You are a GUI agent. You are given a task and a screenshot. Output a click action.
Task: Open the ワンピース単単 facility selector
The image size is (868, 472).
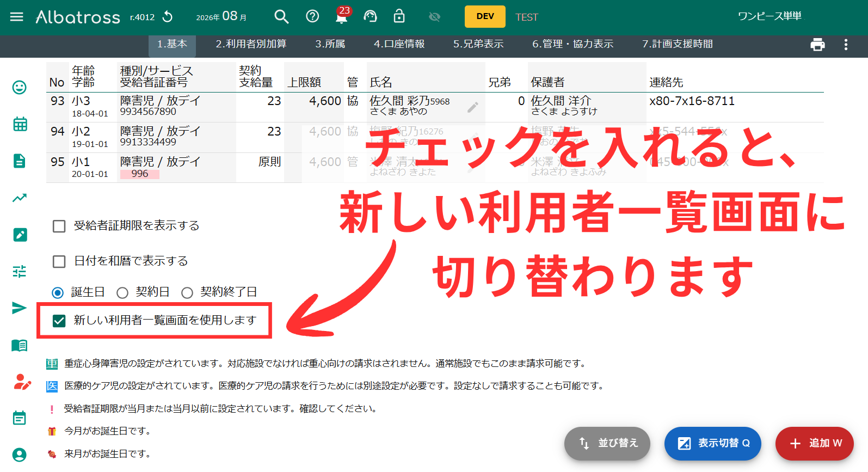[769, 16]
